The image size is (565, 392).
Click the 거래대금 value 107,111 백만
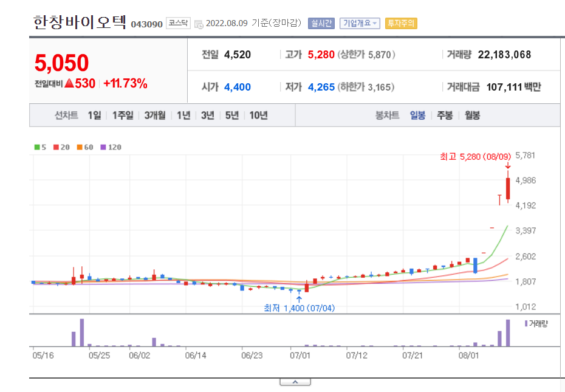[x=514, y=88]
